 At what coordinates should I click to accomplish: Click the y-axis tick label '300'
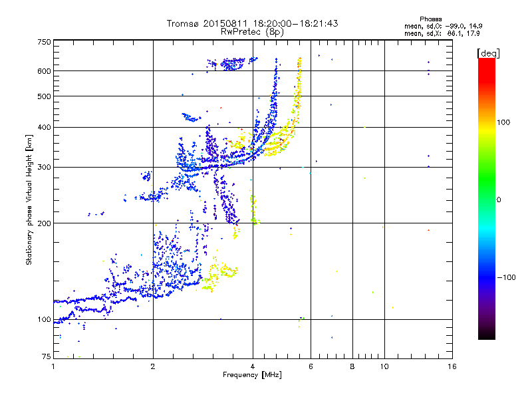(44, 168)
